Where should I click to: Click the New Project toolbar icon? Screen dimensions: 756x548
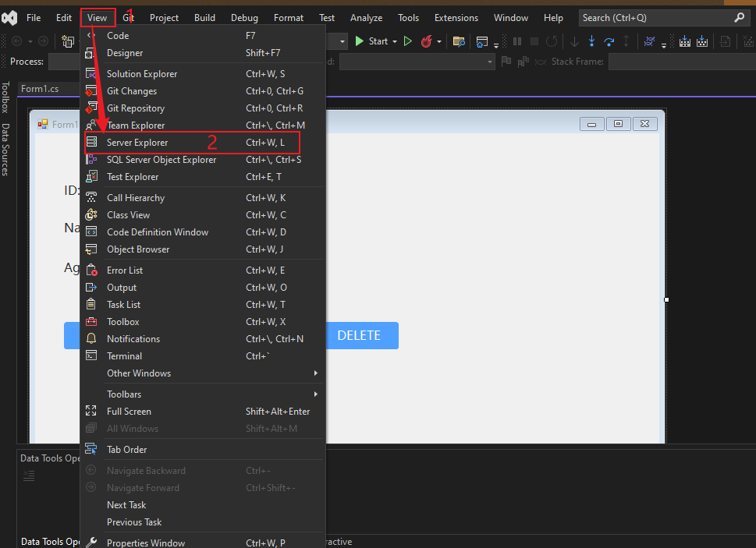point(68,41)
